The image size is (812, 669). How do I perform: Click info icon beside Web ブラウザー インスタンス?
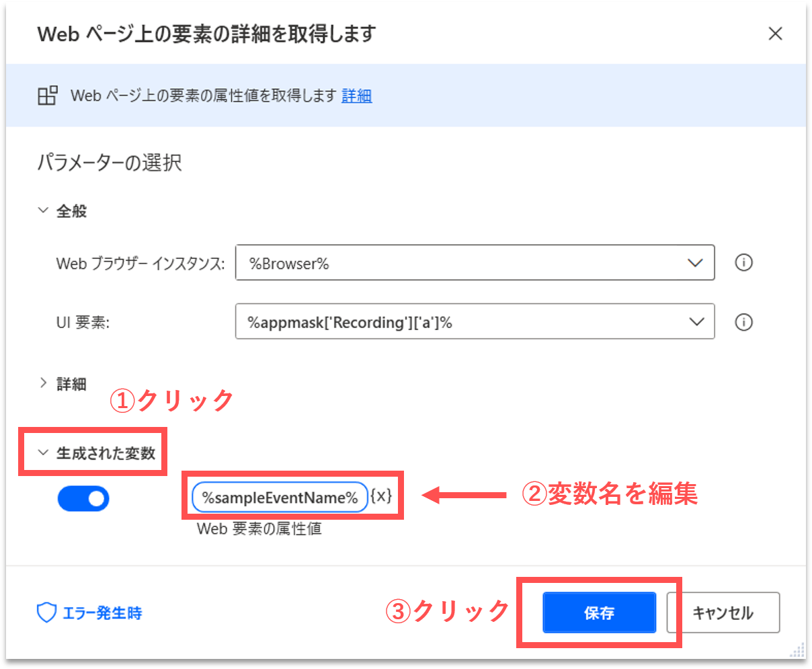pyautogui.click(x=743, y=263)
